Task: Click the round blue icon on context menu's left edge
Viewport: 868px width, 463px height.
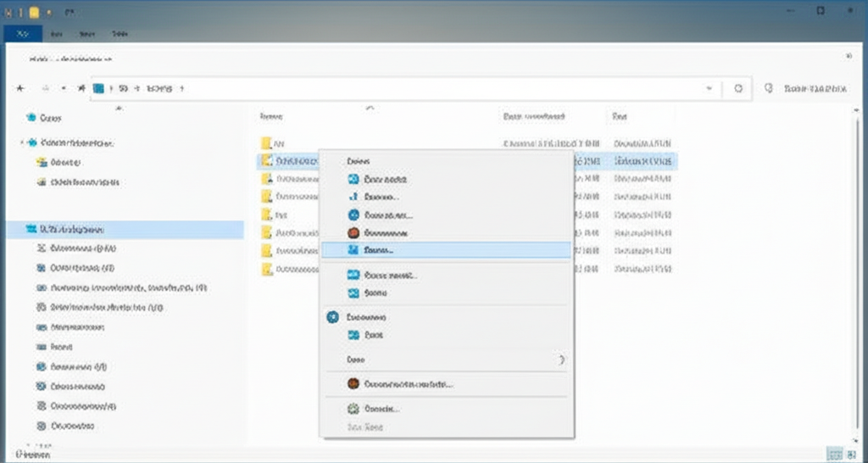Action: pos(332,316)
